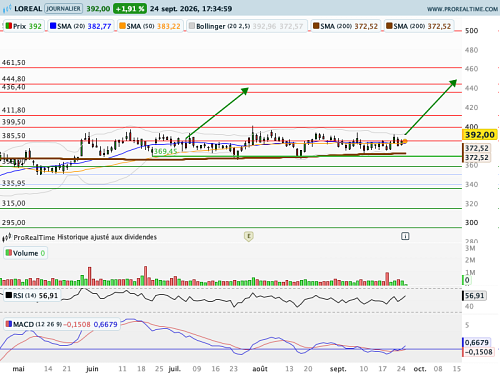This screenshot has height=375, width=500.
Task: Click the yellow 392,00 price tag
Action: (480, 135)
